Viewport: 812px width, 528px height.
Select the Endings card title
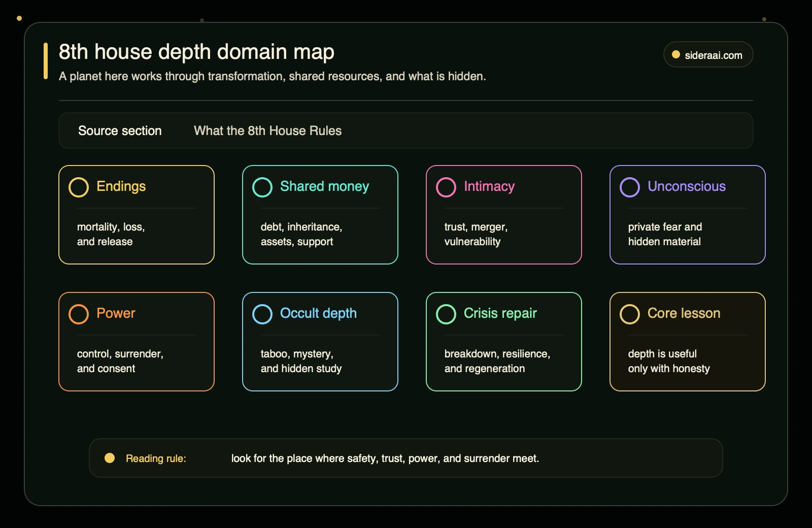coord(121,187)
